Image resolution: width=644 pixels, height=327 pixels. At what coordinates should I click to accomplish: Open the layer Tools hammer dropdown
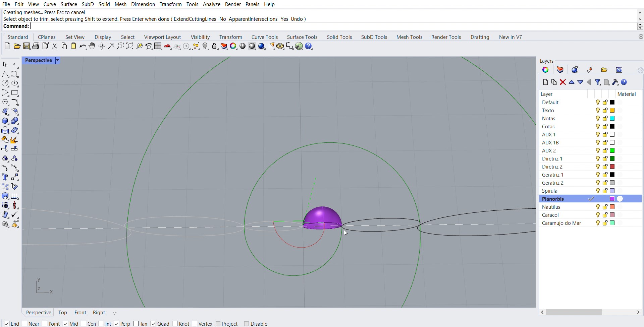[615, 82]
